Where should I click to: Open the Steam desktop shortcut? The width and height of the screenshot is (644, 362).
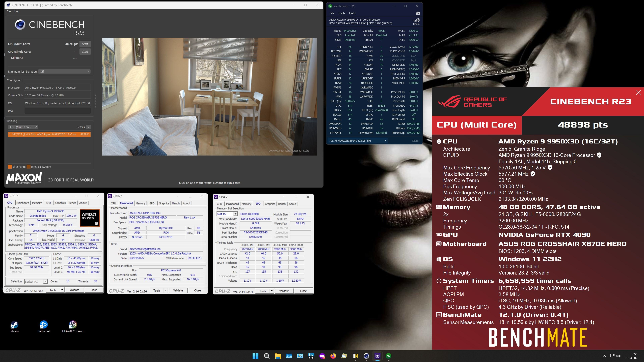pyautogui.click(x=14, y=325)
